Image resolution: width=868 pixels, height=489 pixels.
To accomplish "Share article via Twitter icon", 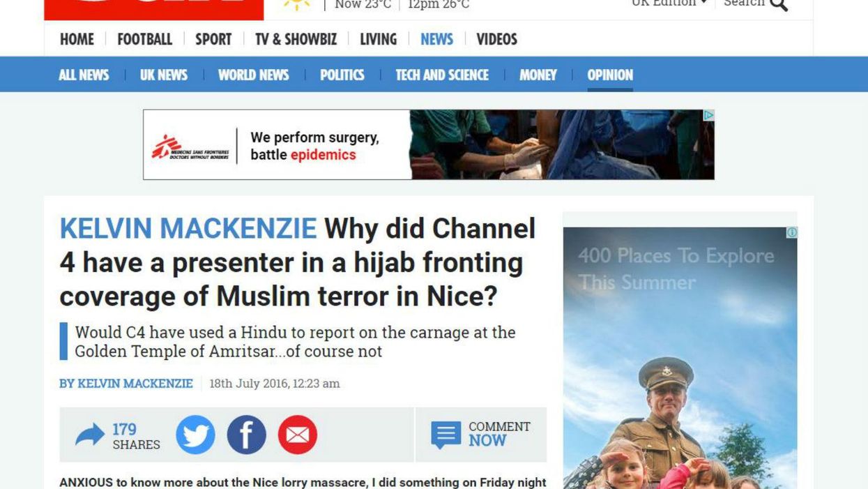I will point(195,435).
